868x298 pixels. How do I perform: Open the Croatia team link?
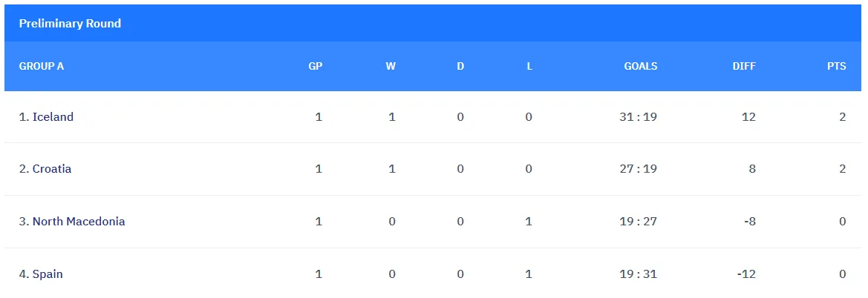point(52,169)
